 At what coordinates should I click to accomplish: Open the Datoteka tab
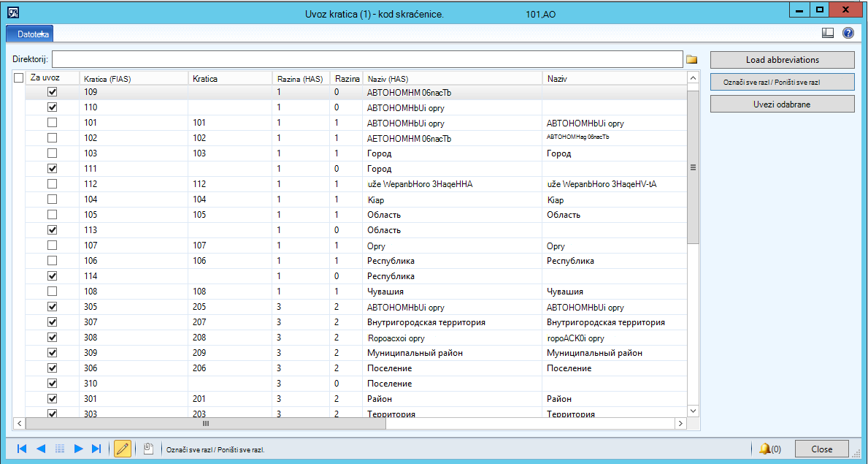(x=28, y=34)
